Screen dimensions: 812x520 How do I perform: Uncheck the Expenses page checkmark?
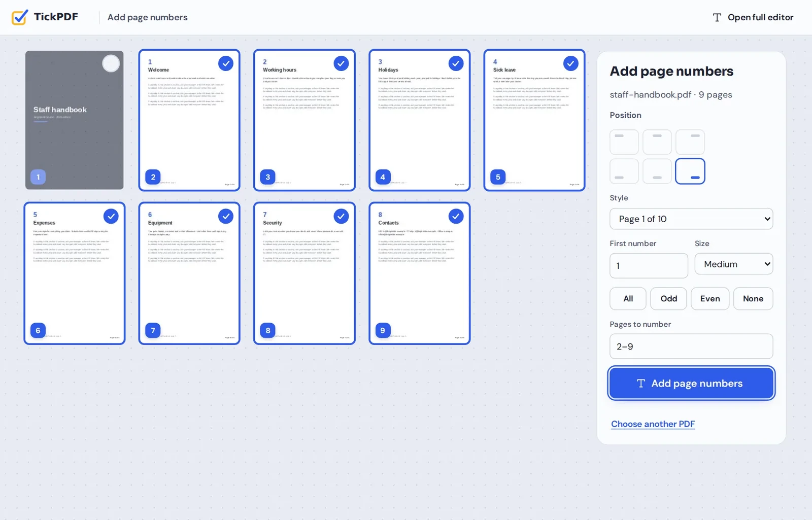pos(111,216)
